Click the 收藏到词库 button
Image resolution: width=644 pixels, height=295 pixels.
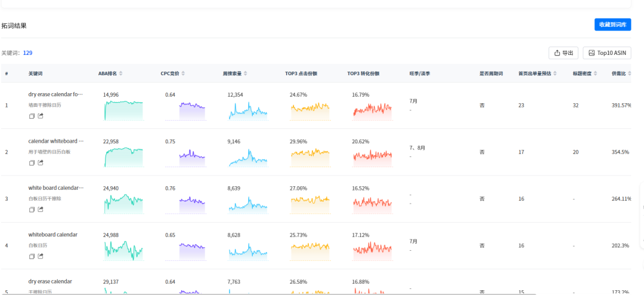[x=612, y=24]
